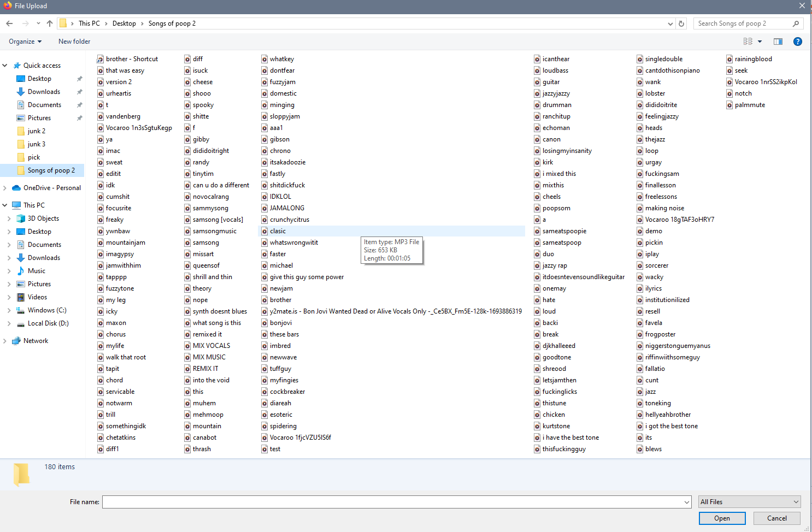
Task: Click the New folder button
Action: coord(74,42)
